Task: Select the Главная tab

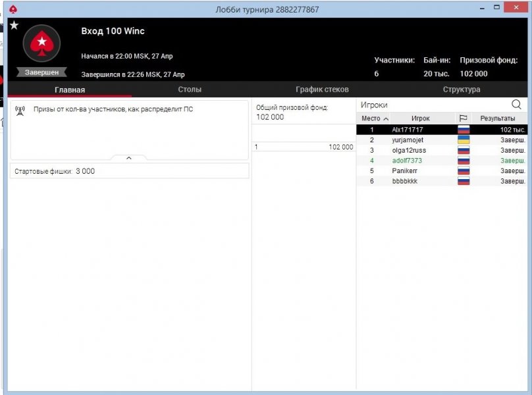Action: (x=70, y=90)
